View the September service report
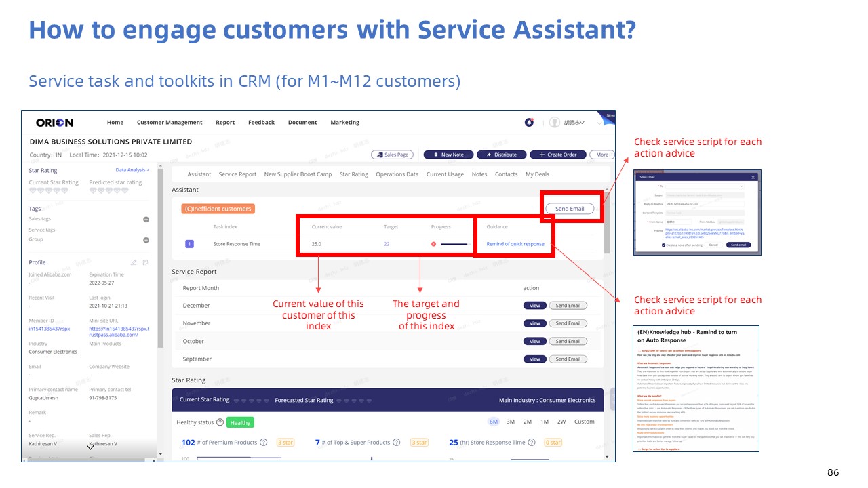The image size is (868, 488). point(535,359)
